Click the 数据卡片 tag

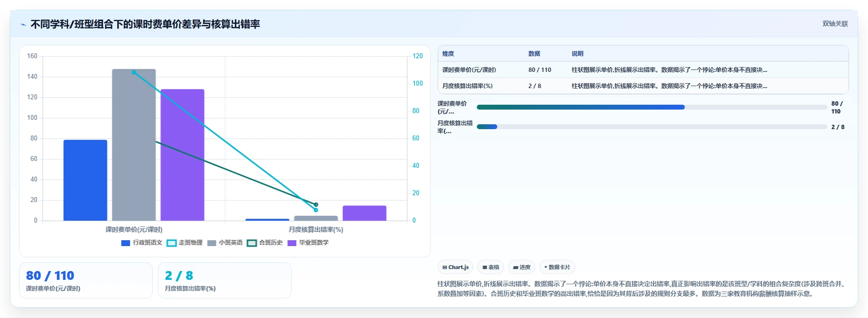[557, 267]
